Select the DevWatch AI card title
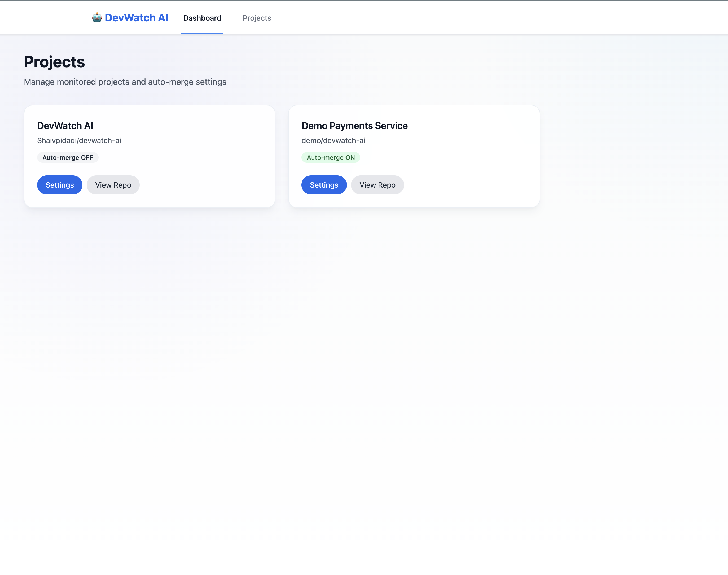This screenshot has height=575, width=728. click(65, 126)
